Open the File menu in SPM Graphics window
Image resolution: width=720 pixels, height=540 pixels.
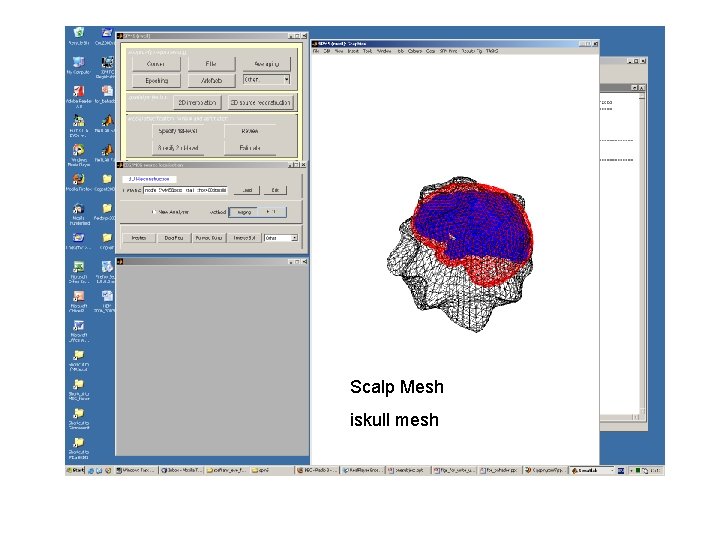[316, 51]
